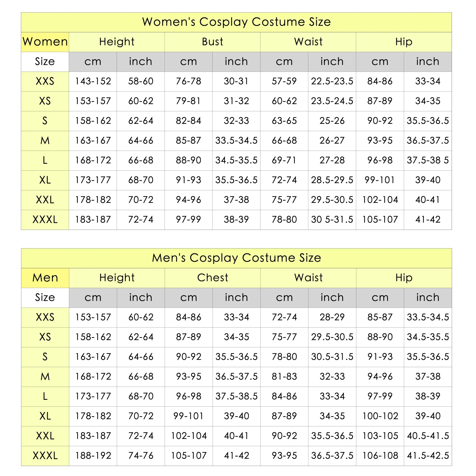Click the women's waist cell "22.5-23.5"
The height and width of the screenshot is (476, 476).
(332, 81)
